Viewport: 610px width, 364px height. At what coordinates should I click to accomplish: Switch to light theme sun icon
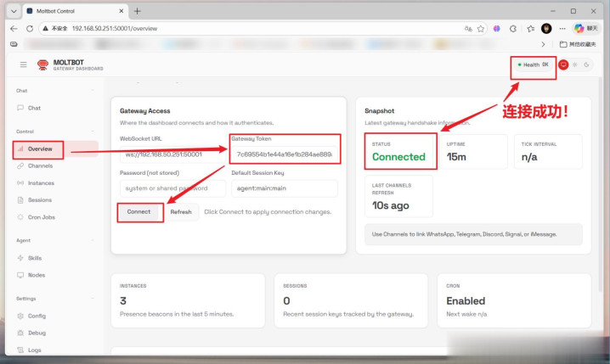pos(574,64)
